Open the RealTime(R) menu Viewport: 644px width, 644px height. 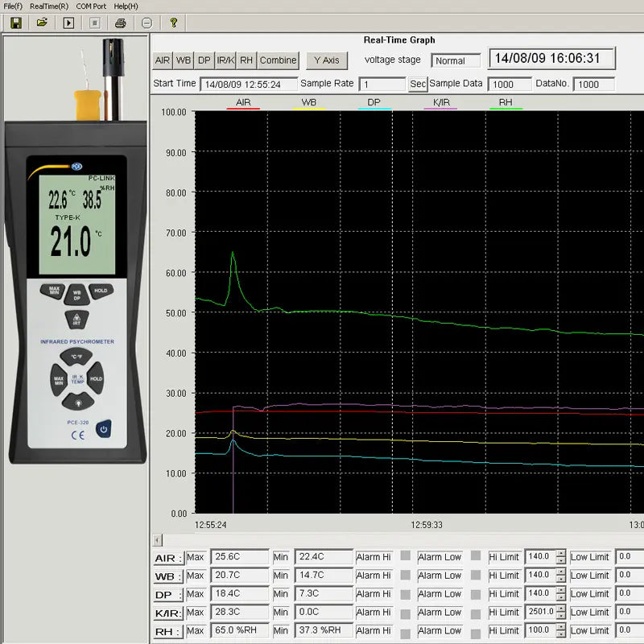[48, 6]
